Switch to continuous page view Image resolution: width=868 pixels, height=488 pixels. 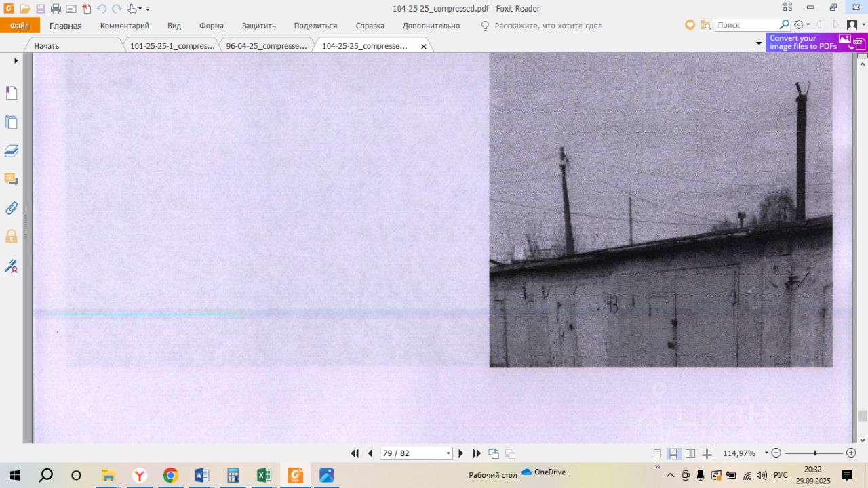[673, 453]
